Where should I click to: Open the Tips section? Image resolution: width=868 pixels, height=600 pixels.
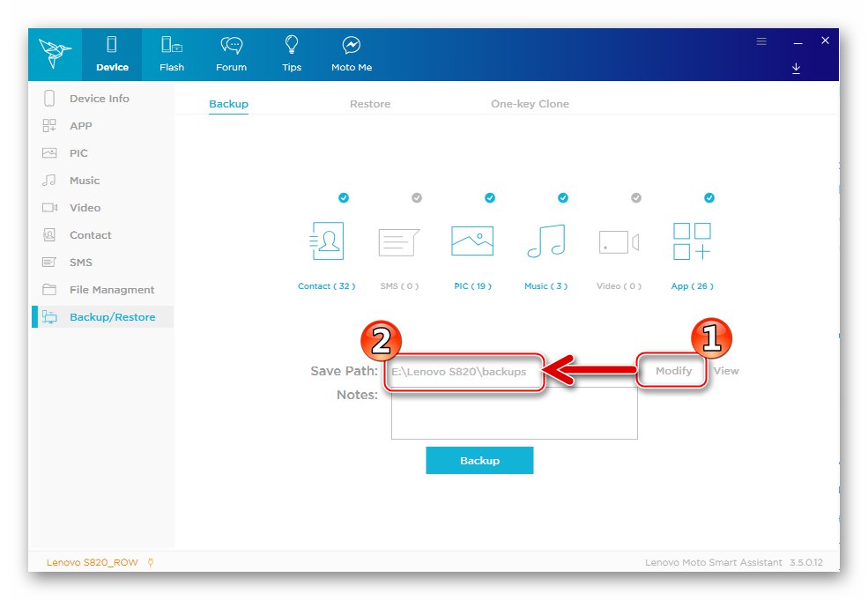pyautogui.click(x=292, y=55)
